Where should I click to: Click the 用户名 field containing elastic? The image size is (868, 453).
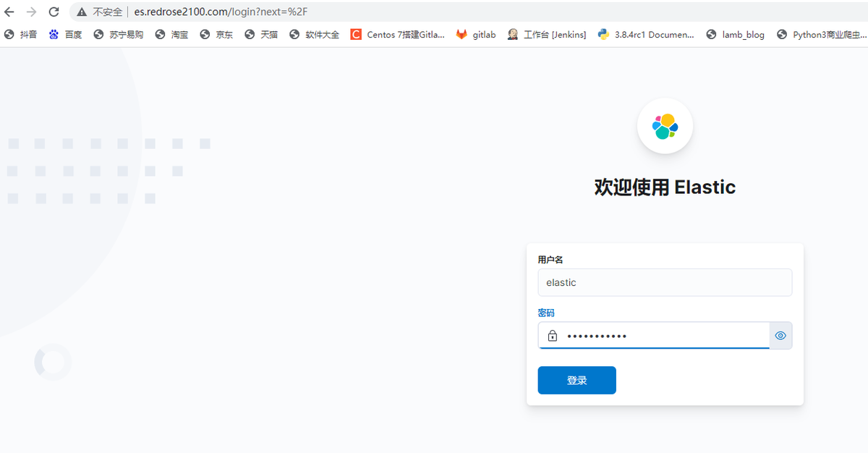click(x=665, y=282)
